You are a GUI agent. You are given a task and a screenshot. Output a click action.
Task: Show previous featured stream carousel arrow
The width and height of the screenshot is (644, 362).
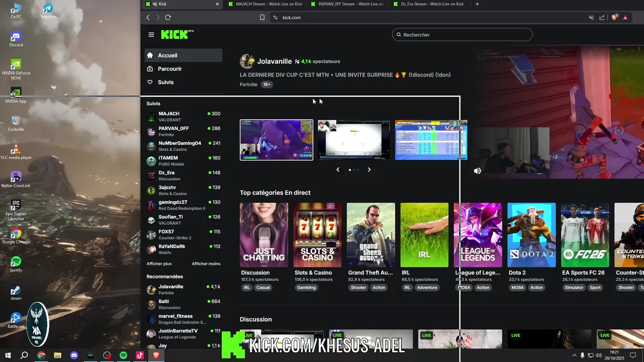[338, 170]
